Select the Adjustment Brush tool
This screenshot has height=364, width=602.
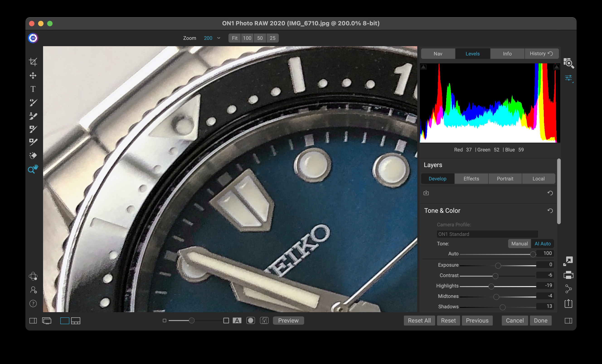pos(33,103)
